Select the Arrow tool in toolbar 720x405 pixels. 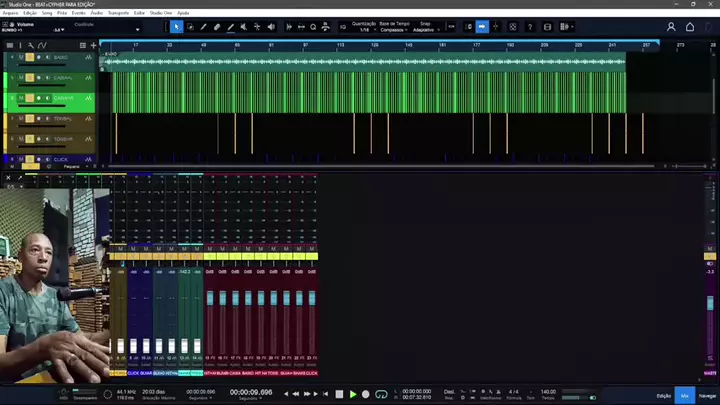pos(177,27)
